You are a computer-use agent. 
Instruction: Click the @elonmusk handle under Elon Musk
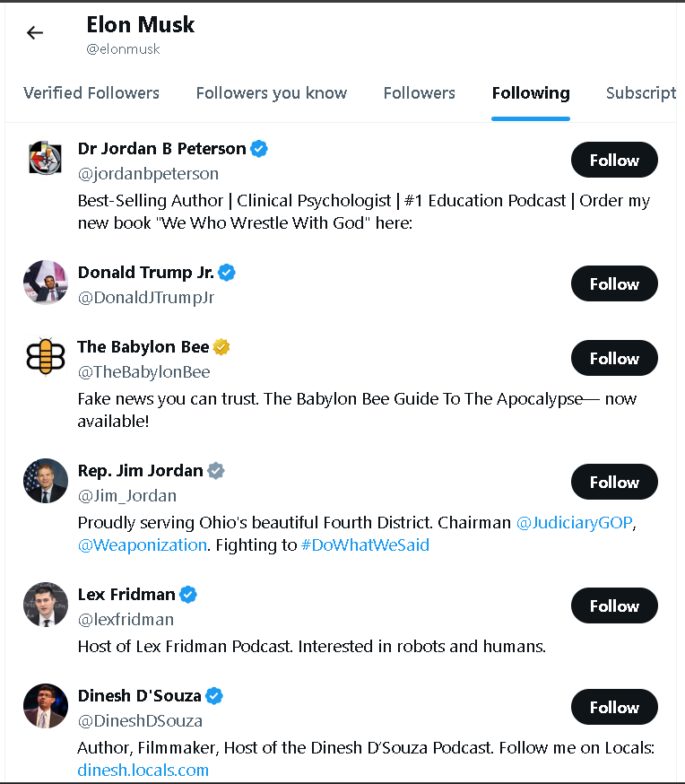123,49
